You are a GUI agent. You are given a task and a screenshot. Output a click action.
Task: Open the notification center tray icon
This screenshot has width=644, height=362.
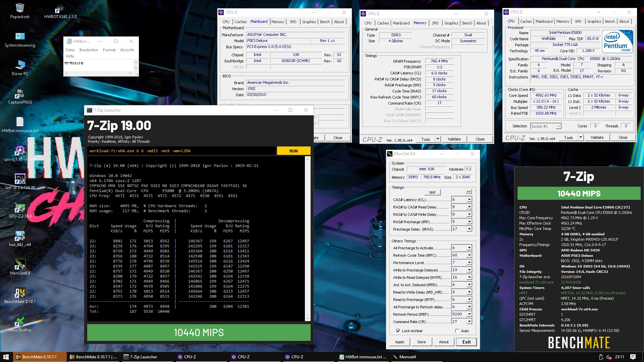point(633,357)
